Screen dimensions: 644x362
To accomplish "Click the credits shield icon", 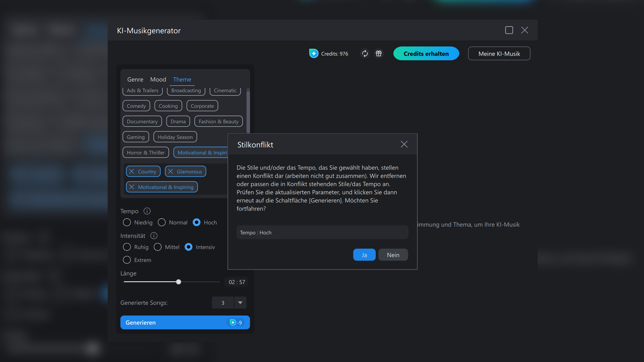I will [314, 54].
